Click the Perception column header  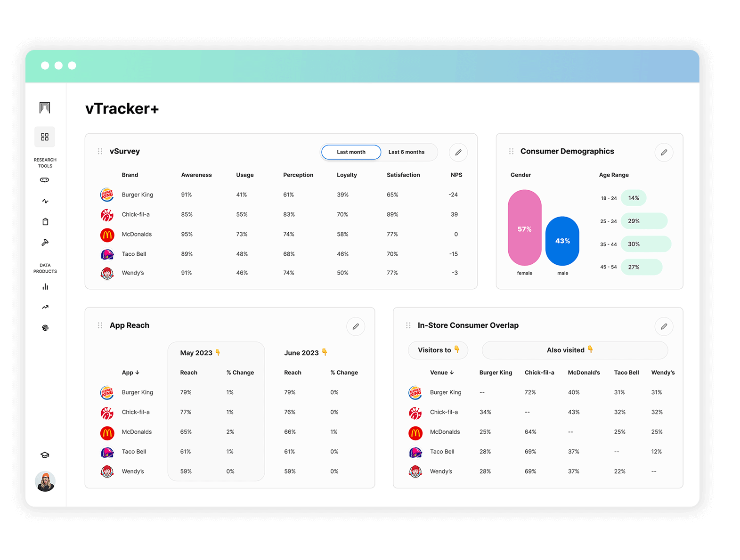click(x=298, y=175)
